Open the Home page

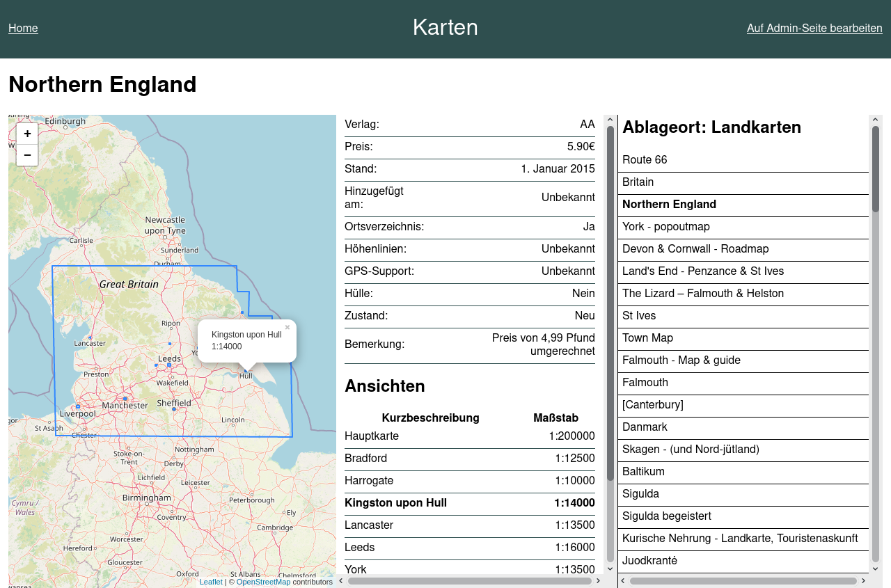coord(23,28)
